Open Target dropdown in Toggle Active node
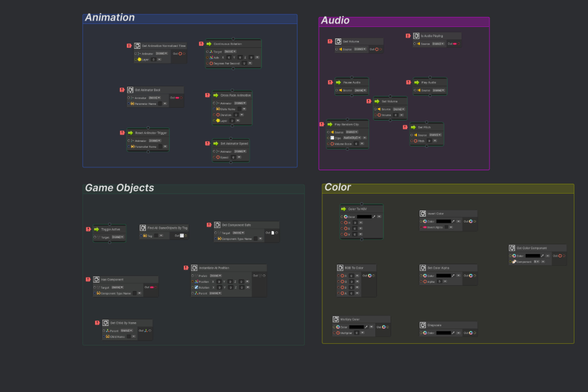 click(x=118, y=237)
